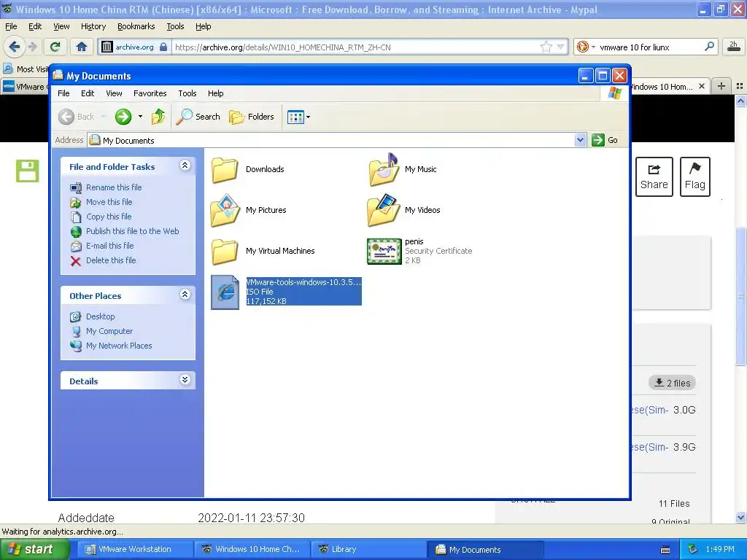Viewport: 747px width, 560px height.
Task: Open the Explorer Search tool
Action: 198,117
